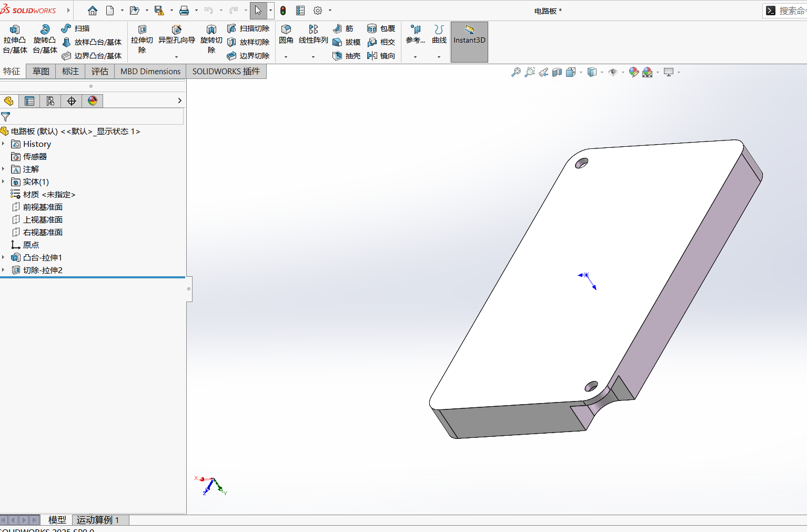Select the 右视基准面 (Right Plane)

click(x=37, y=232)
